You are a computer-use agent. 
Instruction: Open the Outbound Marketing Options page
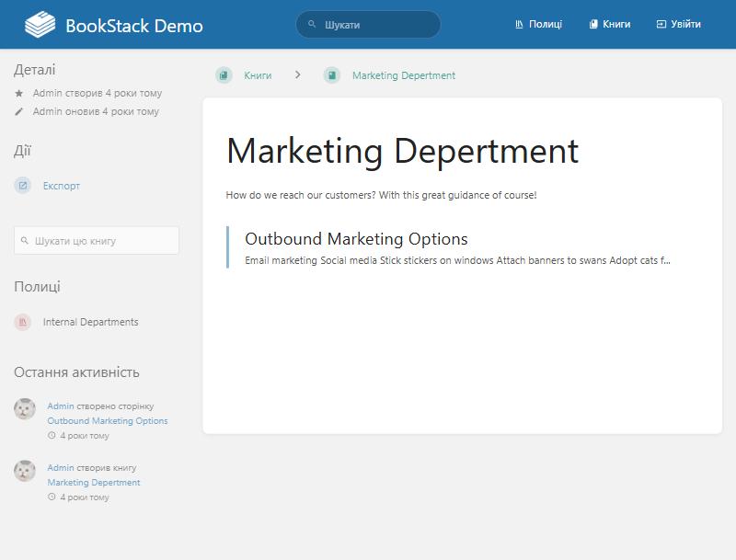point(356,239)
